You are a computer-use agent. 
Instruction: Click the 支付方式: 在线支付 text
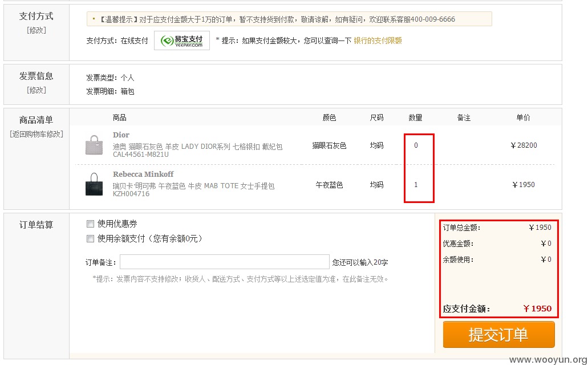click(117, 40)
